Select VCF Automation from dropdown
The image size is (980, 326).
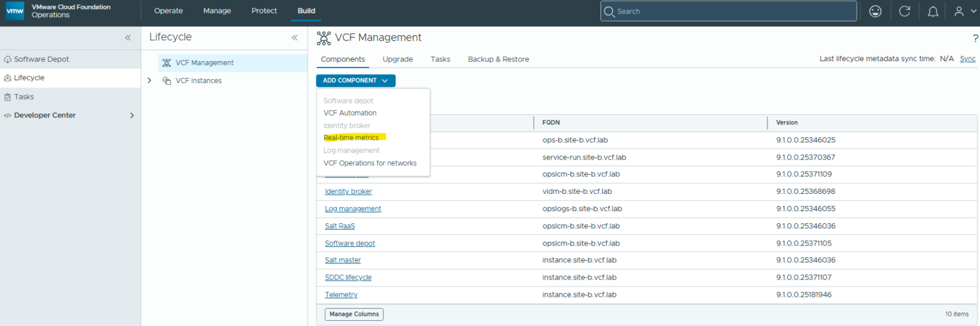350,113
